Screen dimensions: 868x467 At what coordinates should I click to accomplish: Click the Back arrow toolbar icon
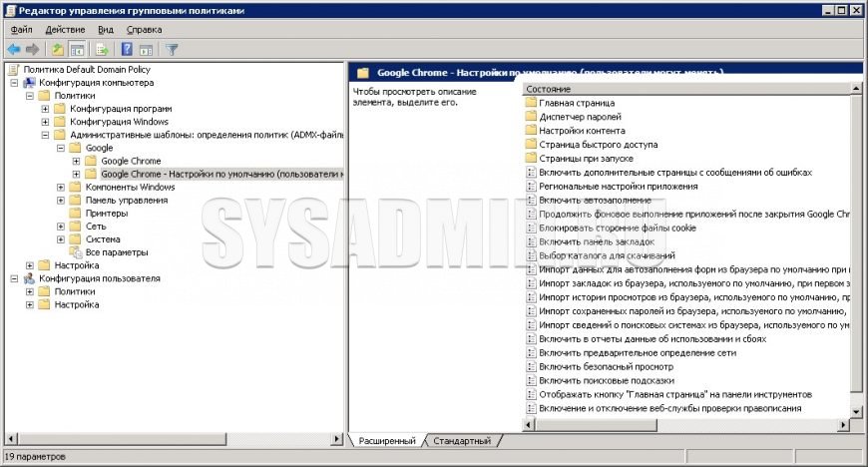(x=14, y=49)
